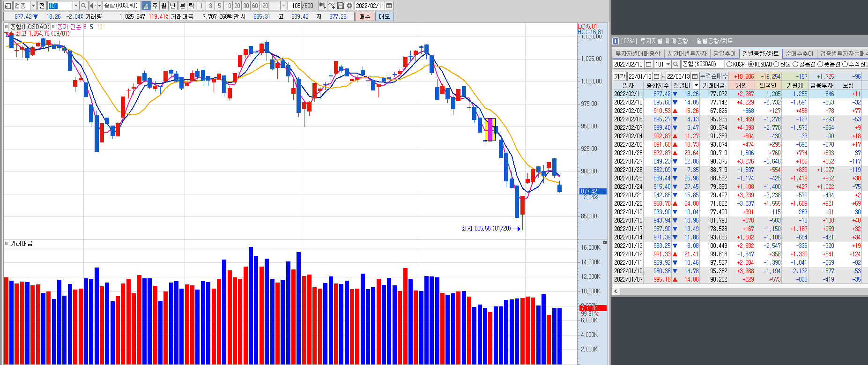Click the interval button labeled 3

coord(210,6)
